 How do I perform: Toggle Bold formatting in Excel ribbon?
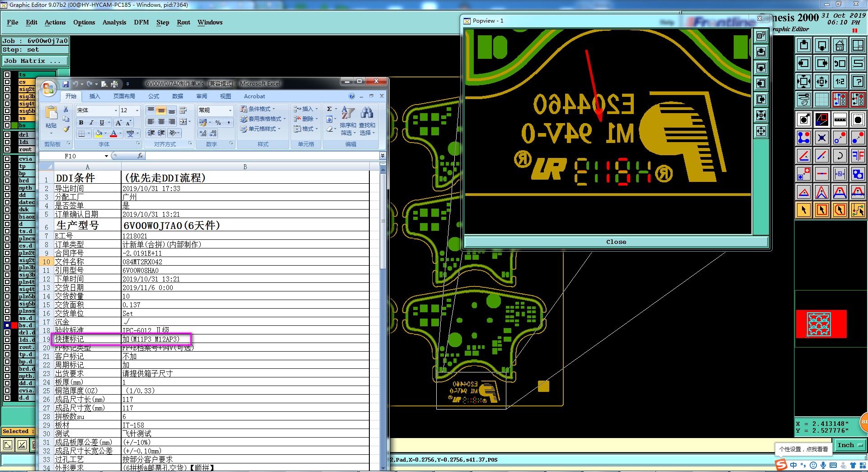(81, 123)
